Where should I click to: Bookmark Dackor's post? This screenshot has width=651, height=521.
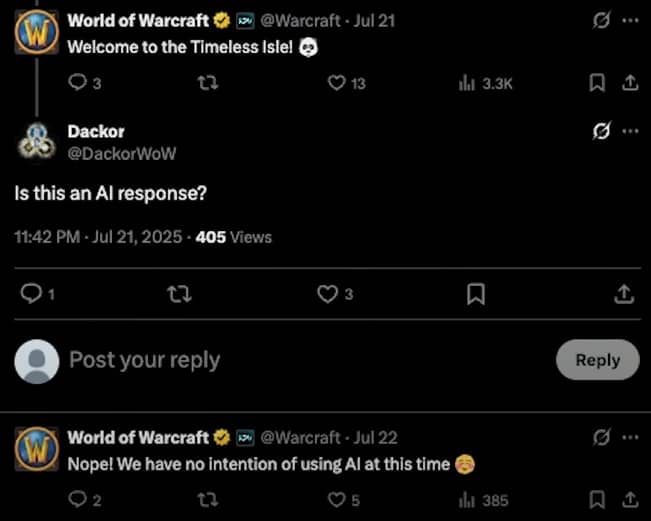tap(476, 294)
